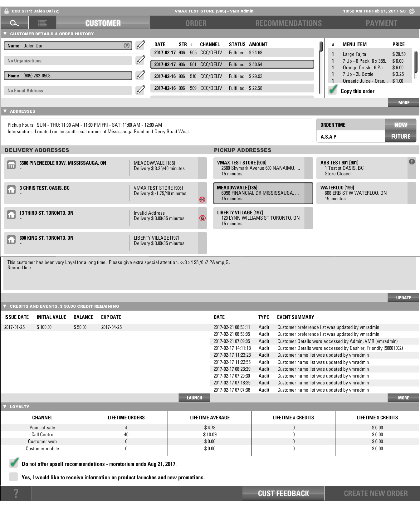The image size is (420, 508).
Task: Set order time to NOW
Action: click(400, 125)
